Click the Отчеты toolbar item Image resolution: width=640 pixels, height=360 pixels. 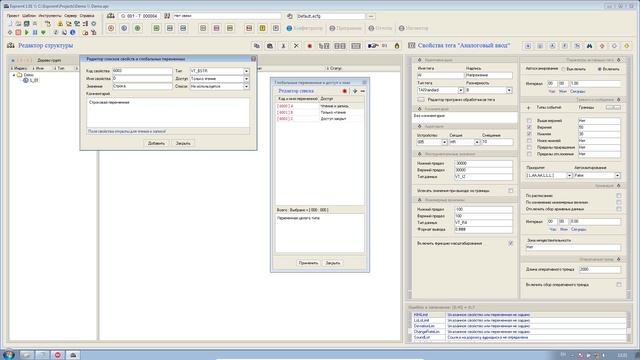point(380,28)
